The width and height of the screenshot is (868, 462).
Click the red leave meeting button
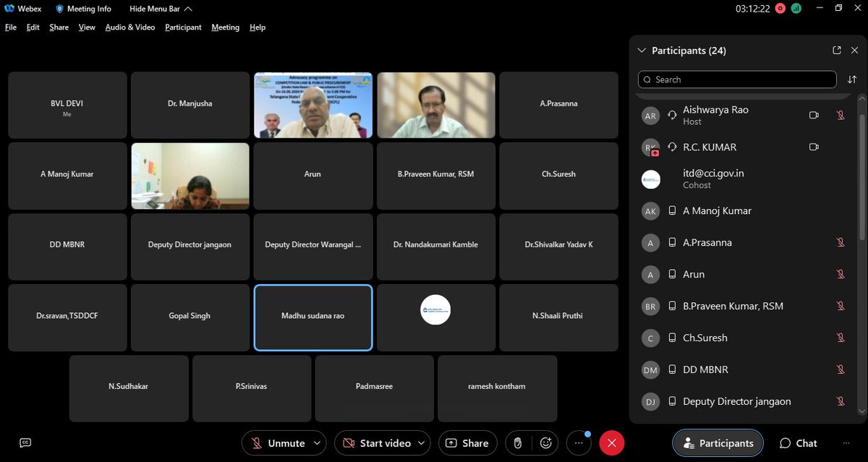tap(612, 442)
